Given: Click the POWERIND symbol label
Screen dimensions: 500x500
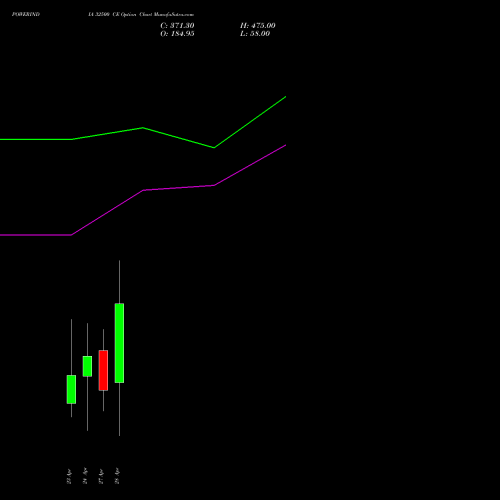Looking at the screenshot, I should 26,14.
